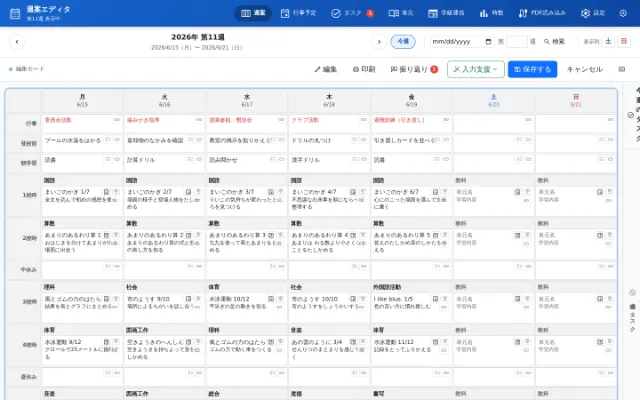
Task: Toggle Saturday column display 土
Action: tap(608, 41)
